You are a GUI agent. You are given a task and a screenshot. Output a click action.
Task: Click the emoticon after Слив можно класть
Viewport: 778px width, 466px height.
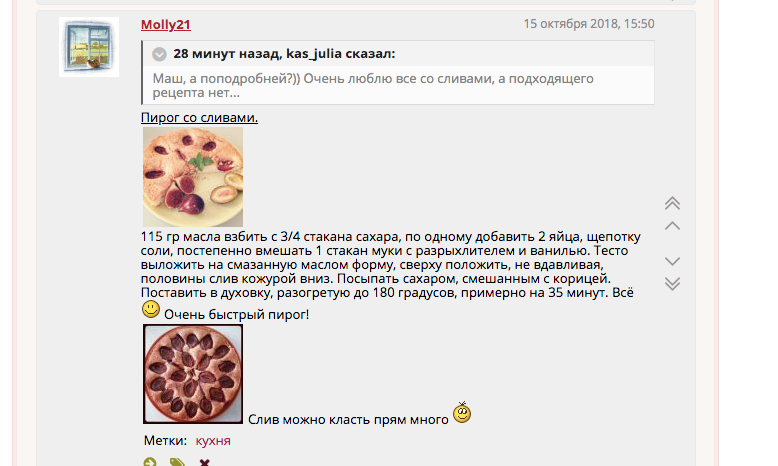[462, 412]
